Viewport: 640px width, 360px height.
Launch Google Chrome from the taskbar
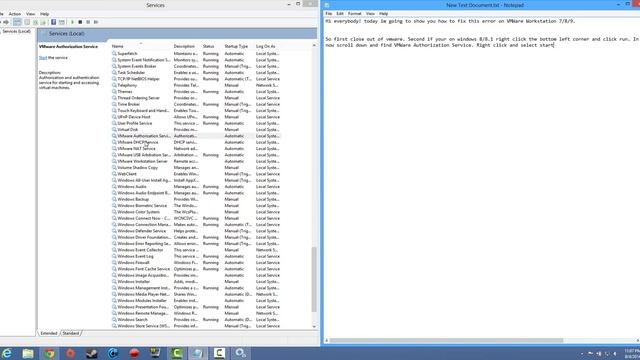click(x=49, y=353)
